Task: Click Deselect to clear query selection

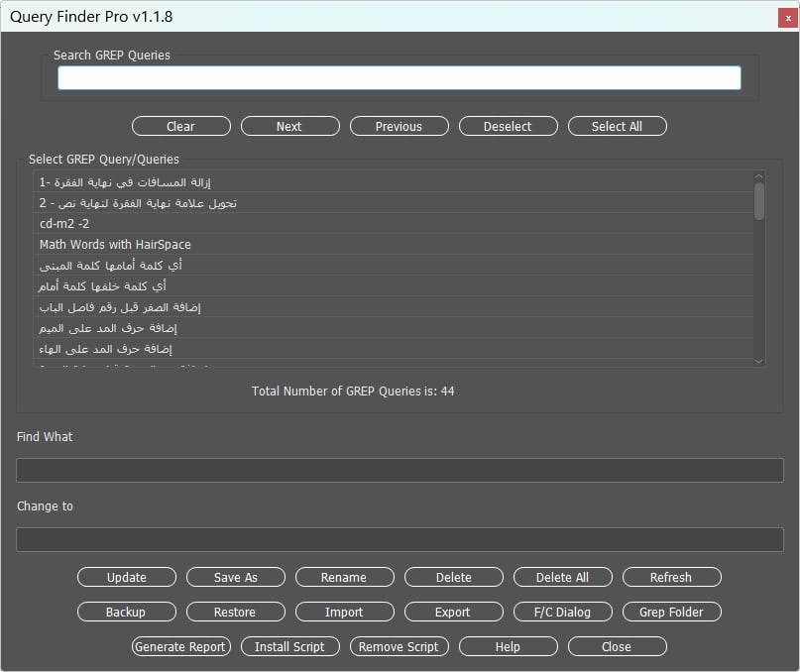Action: pos(508,126)
